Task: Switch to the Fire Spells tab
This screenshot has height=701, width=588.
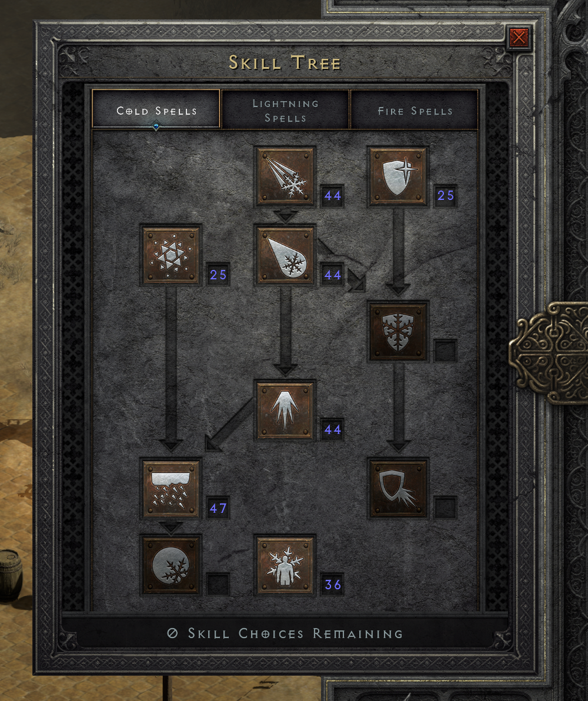Action: 415,110
